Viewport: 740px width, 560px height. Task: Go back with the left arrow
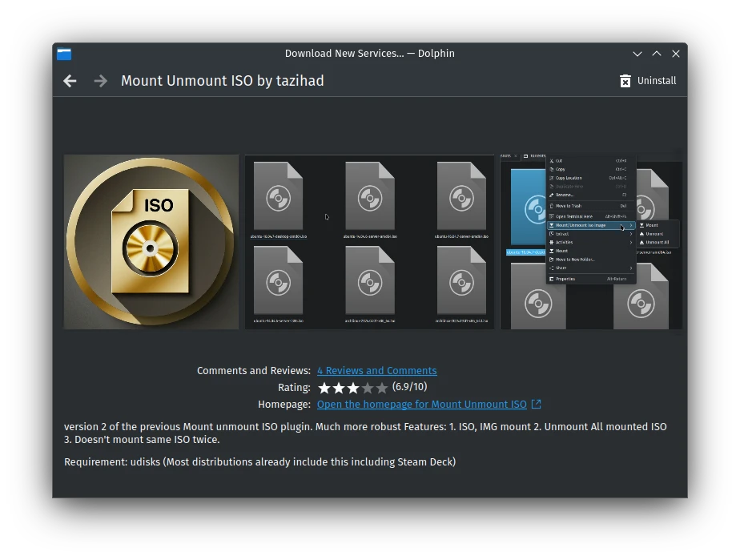pos(70,81)
